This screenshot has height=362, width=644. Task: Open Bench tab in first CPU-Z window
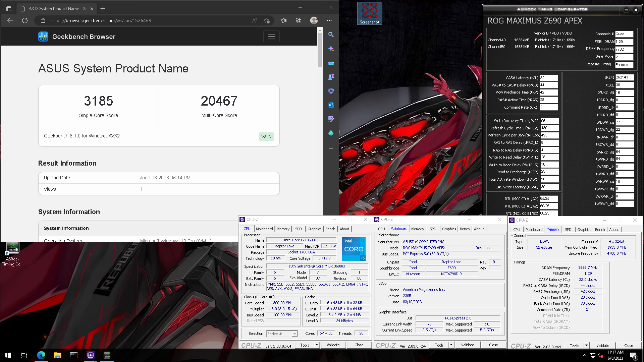click(x=330, y=229)
